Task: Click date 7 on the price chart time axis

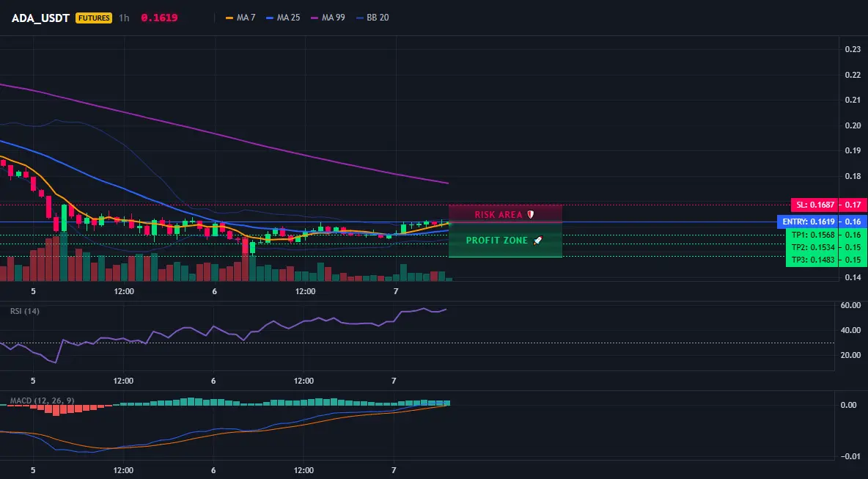Action: [x=395, y=291]
